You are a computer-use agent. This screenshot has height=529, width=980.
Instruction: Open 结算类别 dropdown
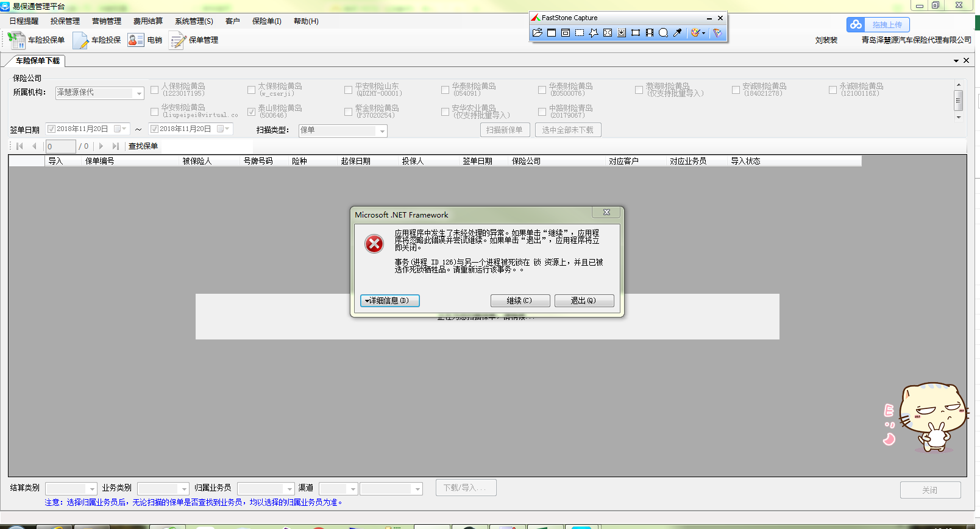(92, 489)
